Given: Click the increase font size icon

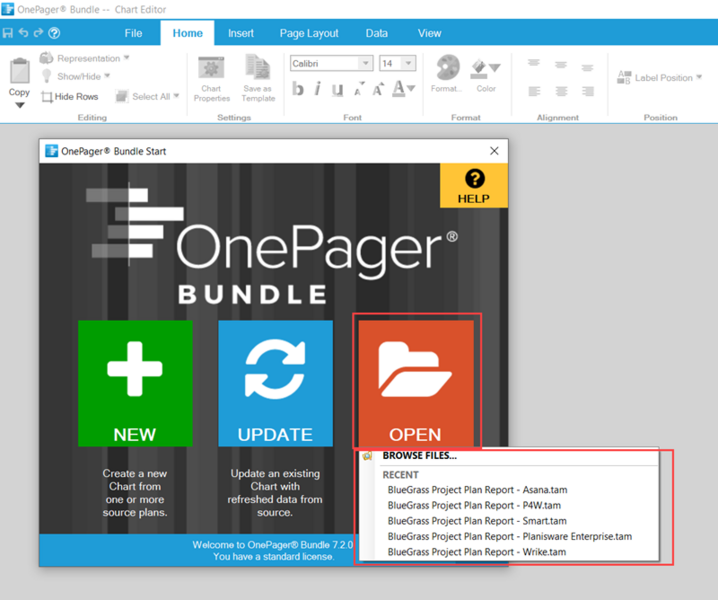Looking at the screenshot, I should tap(378, 89).
